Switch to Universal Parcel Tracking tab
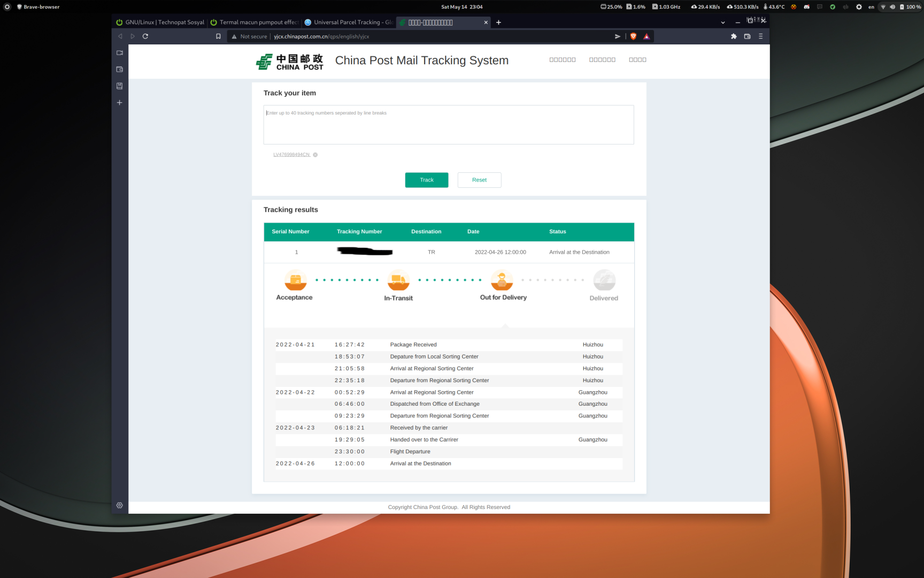Screen dimensions: 924x578 coord(349,22)
